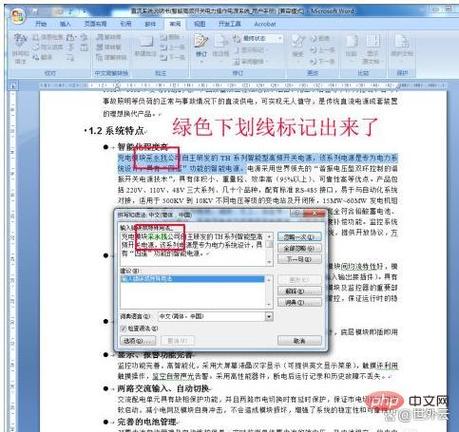The width and height of the screenshot is (459, 432).
Task: Click the heading 1.2 系统特点
Action: click(117, 131)
